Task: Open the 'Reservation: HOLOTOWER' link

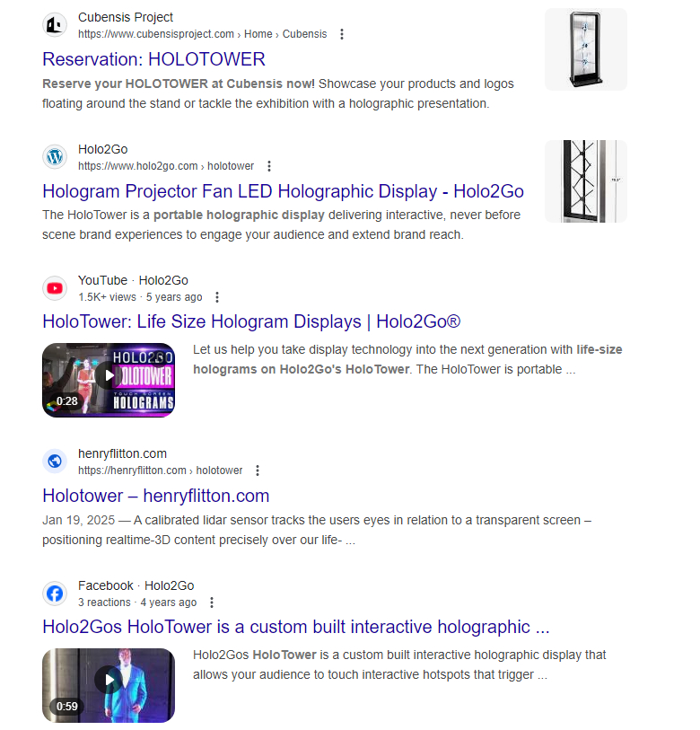Action: coord(153,59)
